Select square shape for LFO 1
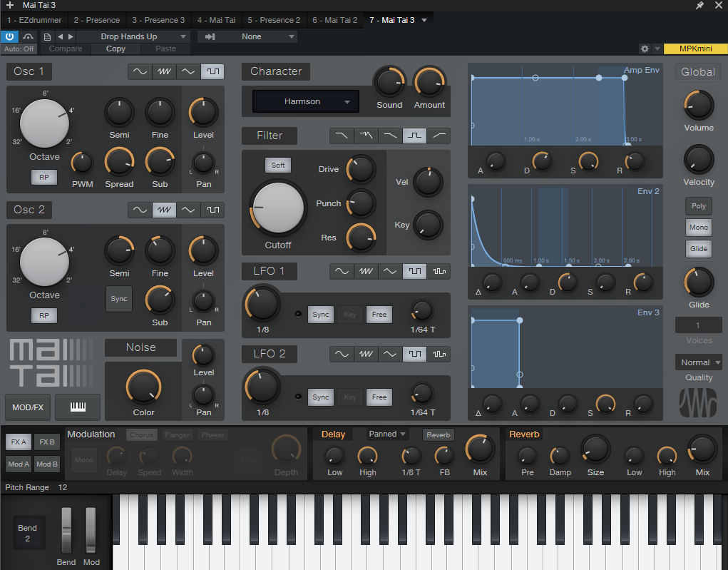Viewport: 728px width, 570px height. point(414,271)
